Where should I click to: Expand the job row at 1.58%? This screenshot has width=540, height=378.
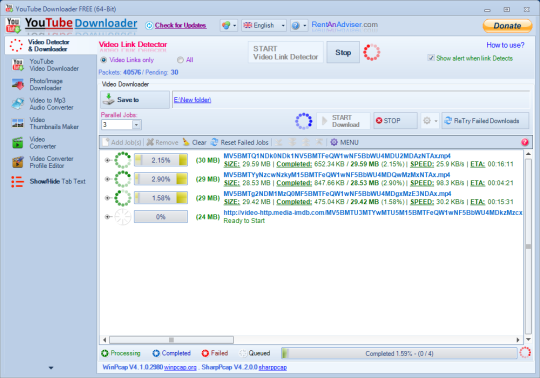coord(107,198)
